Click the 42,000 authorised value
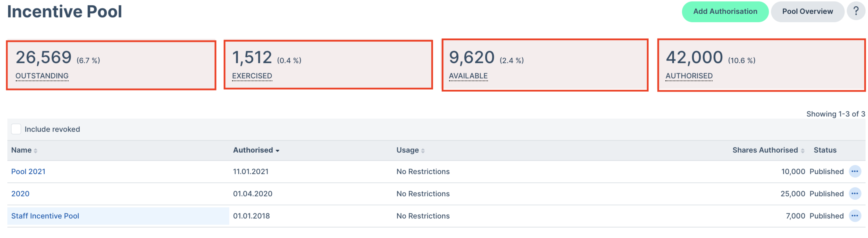 [694, 57]
